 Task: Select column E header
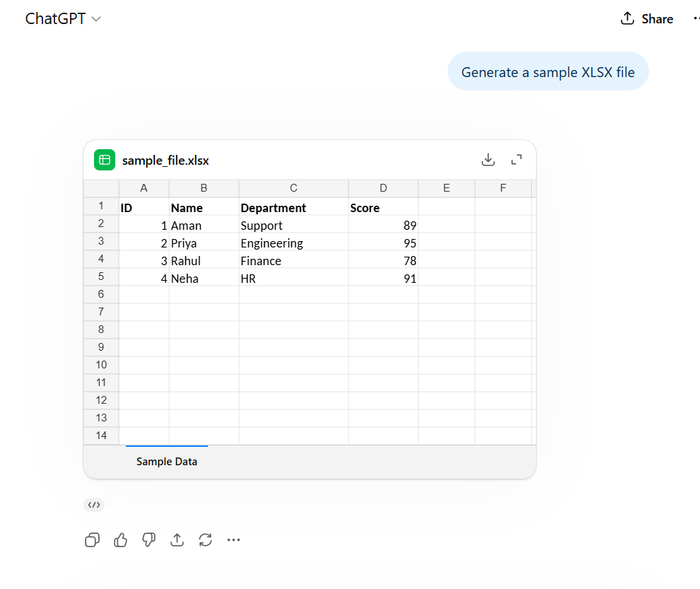click(446, 188)
